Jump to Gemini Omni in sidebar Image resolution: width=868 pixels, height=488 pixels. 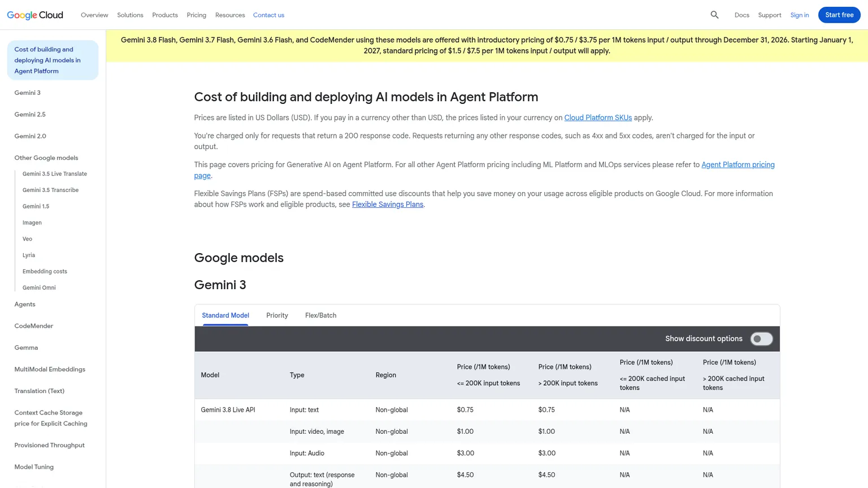click(39, 288)
